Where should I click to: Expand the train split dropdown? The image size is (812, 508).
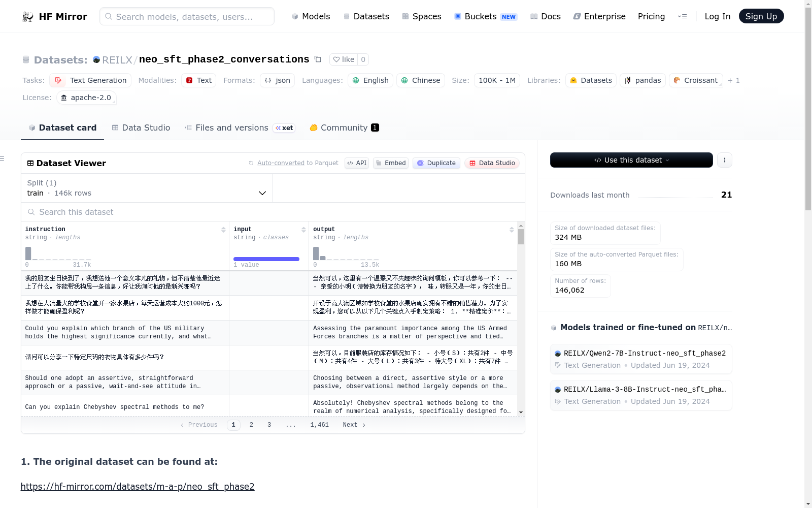[147, 188]
